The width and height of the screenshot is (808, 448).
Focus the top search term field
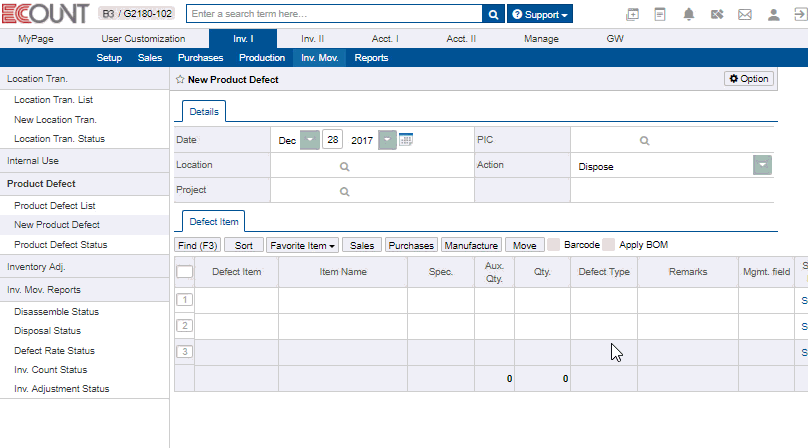pos(334,14)
